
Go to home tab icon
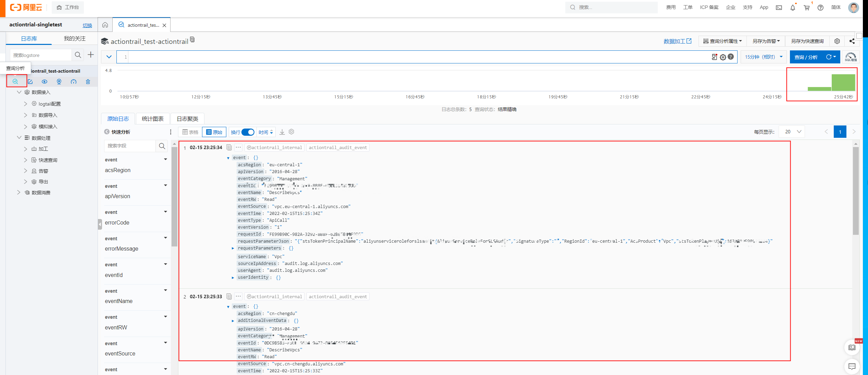coord(105,25)
